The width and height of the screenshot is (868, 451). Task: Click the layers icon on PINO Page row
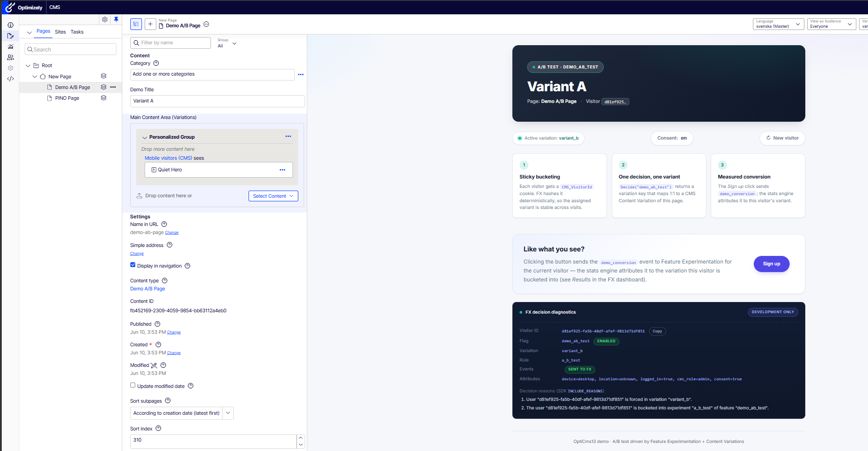point(103,98)
